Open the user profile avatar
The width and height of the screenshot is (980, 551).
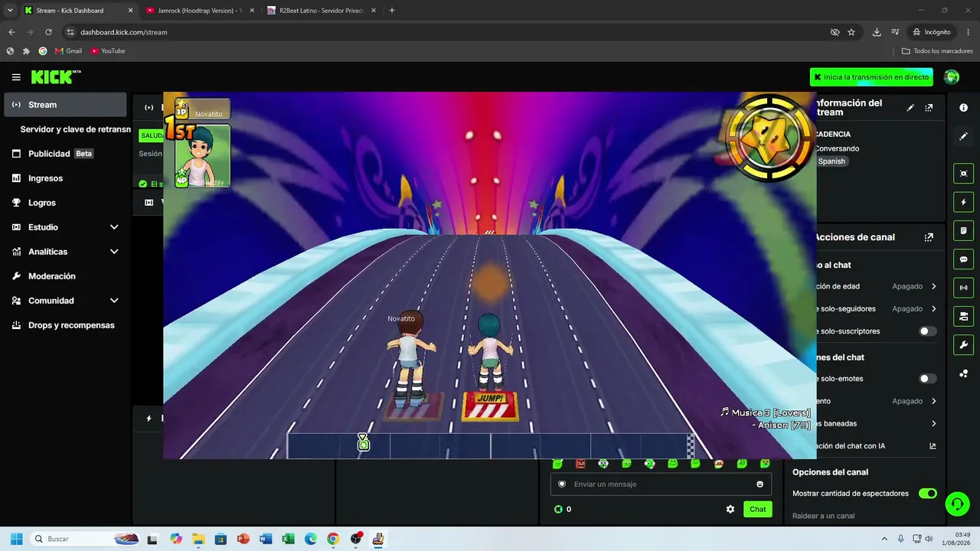click(x=952, y=77)
